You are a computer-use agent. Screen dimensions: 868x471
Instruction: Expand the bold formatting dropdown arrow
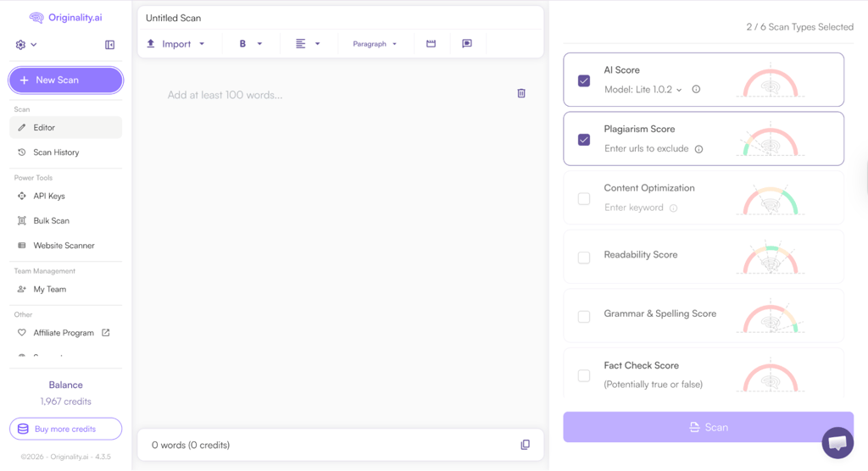(x=259, y=44)
